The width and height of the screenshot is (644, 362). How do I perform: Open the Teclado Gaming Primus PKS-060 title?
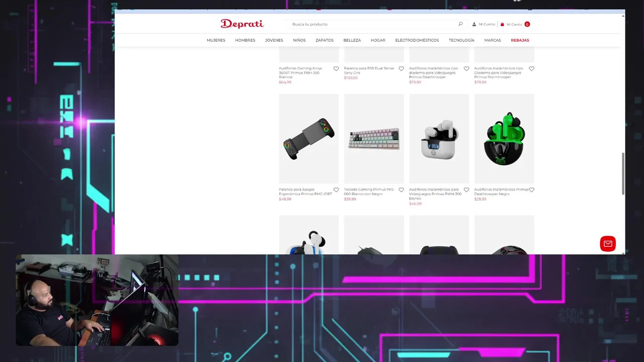pyautogui.click(x=369, y=192)
